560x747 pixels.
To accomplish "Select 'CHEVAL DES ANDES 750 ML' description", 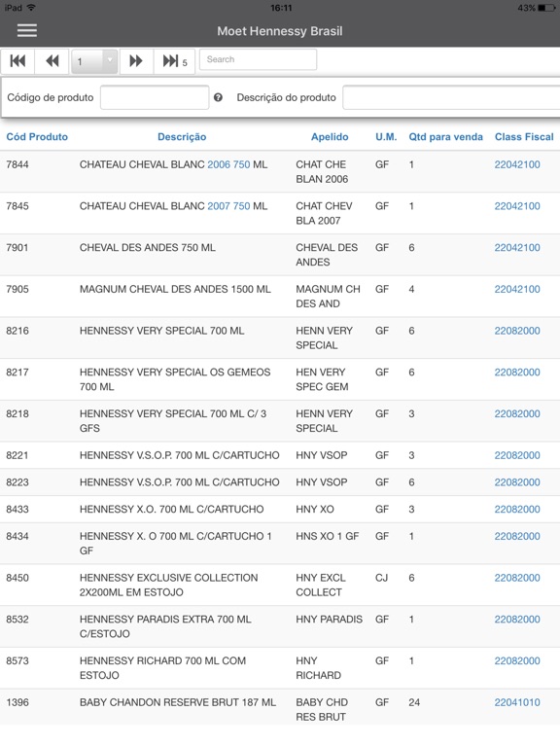I will 148,247.
